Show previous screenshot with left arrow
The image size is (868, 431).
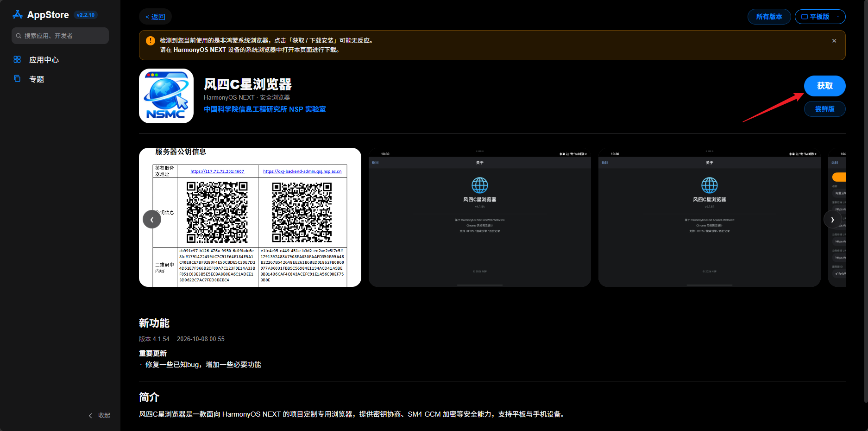pyautogui.click(x=152, y=219)
